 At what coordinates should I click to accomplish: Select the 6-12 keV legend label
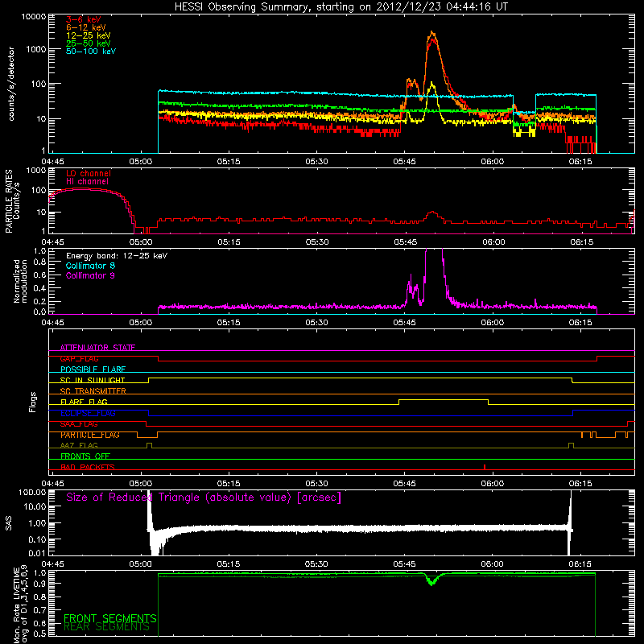coord(85,27)
